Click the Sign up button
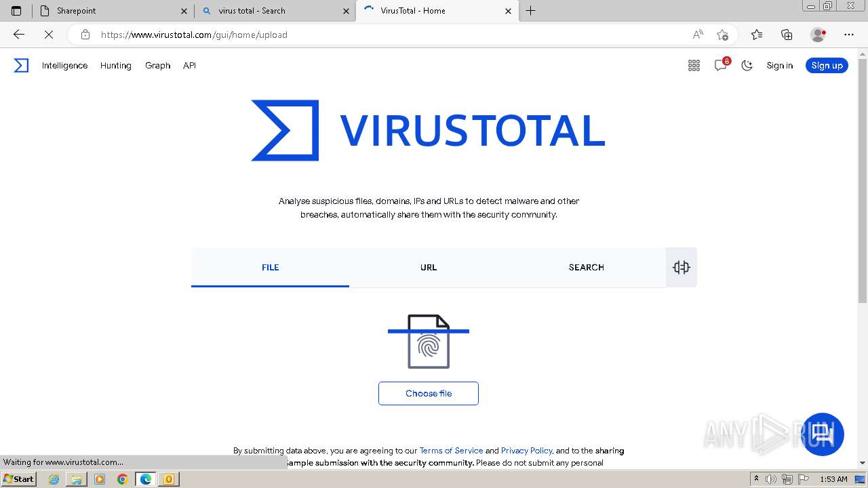868x488 pixels. 827,66
